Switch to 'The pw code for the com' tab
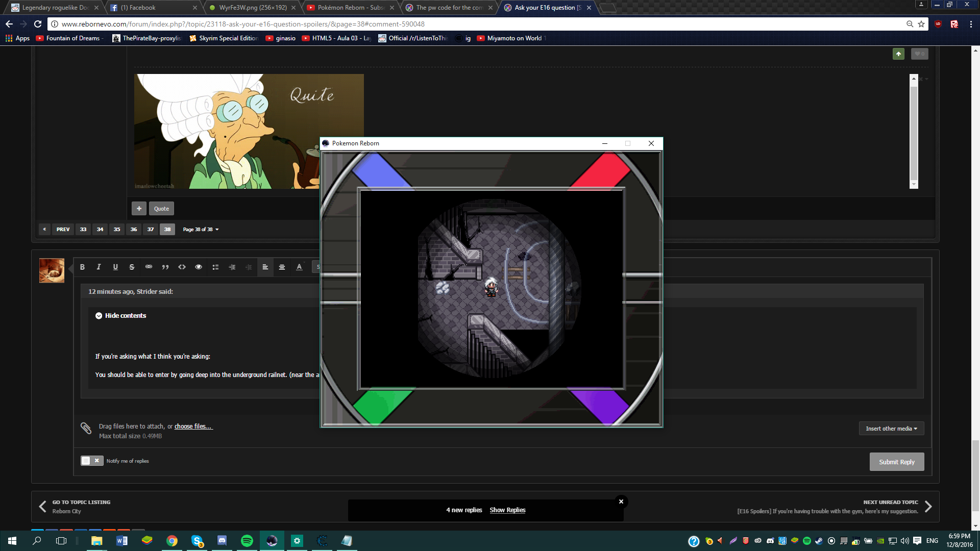Image resolution: width=980 pixels, height=551 pixels. [449, 8]
